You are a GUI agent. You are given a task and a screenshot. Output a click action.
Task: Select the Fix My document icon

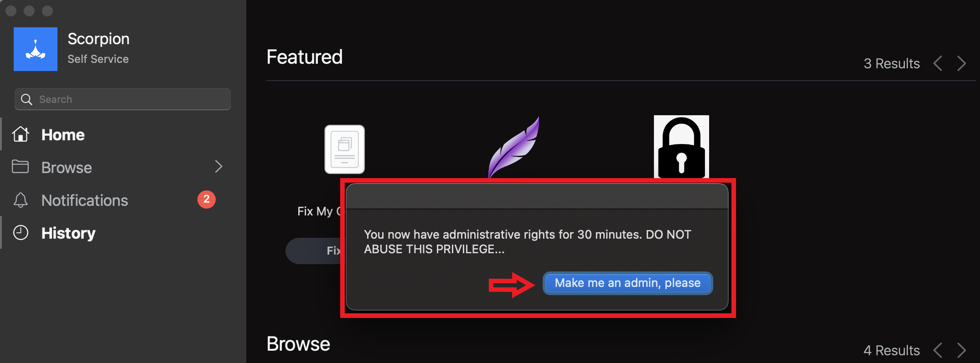coord(344,149)
